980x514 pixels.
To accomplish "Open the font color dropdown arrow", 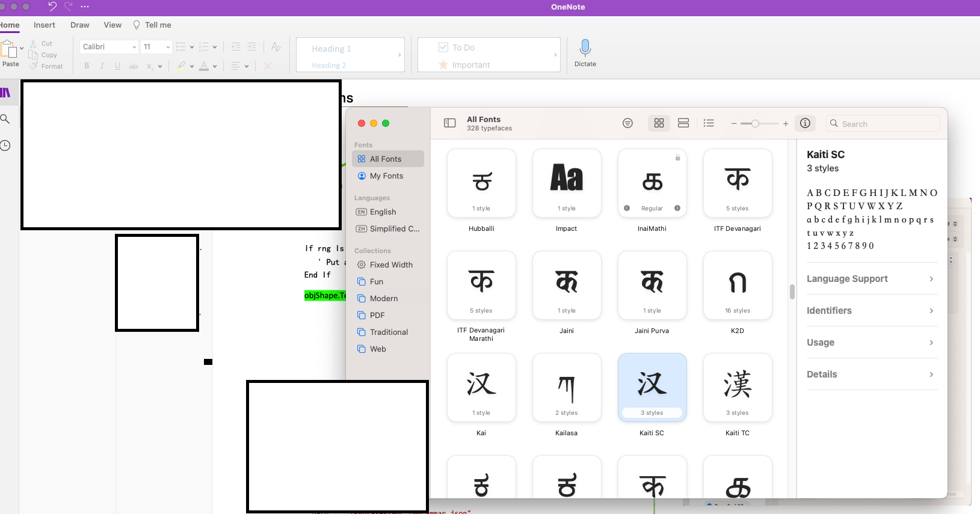I will 215,66.
